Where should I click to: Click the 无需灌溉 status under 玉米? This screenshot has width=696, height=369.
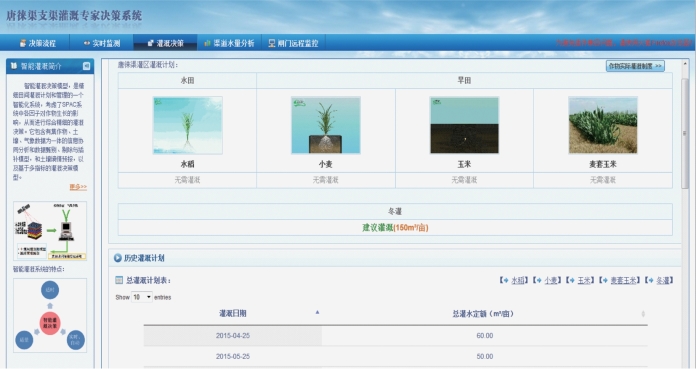tap(464, 180)
